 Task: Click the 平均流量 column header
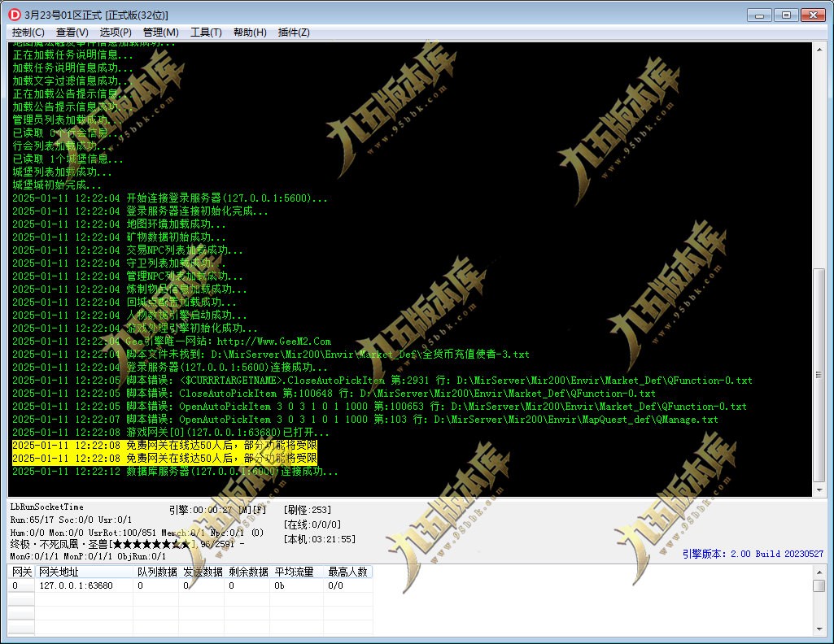(297, 572)
